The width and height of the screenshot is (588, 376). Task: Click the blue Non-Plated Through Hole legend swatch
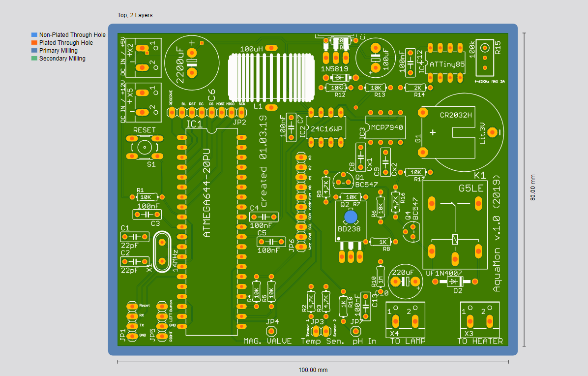point(34,34)
